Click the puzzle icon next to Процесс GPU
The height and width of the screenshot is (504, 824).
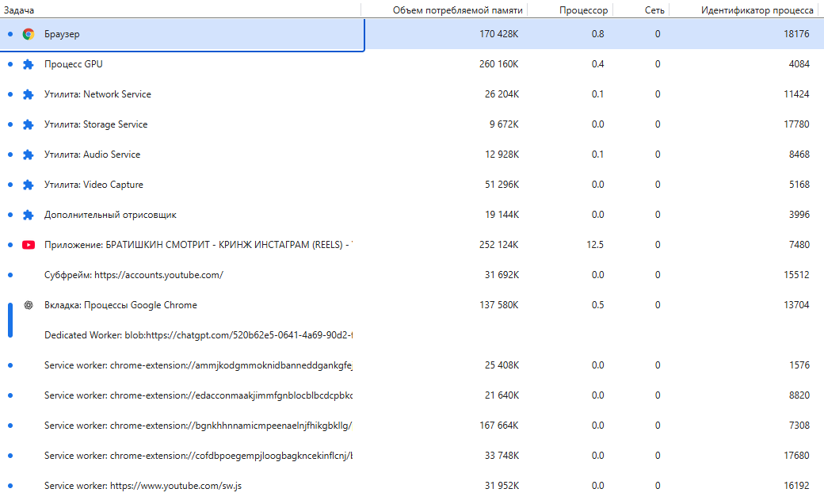pos(29,64)
